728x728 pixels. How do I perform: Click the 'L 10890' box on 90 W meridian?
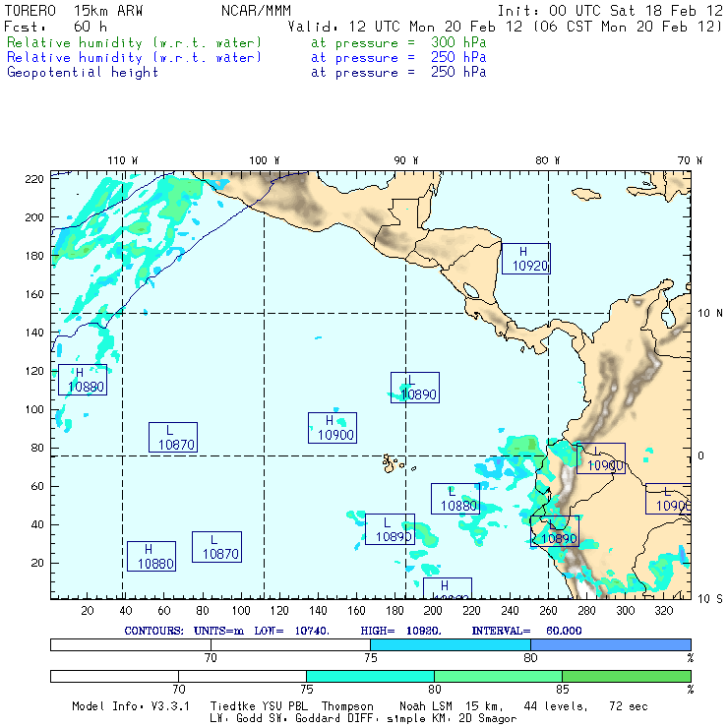(414, 388)
